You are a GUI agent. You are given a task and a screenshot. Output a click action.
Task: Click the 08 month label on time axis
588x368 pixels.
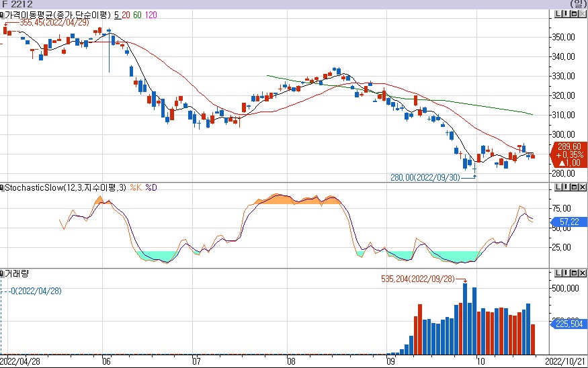pyautogui.click(x=292, y=362)
